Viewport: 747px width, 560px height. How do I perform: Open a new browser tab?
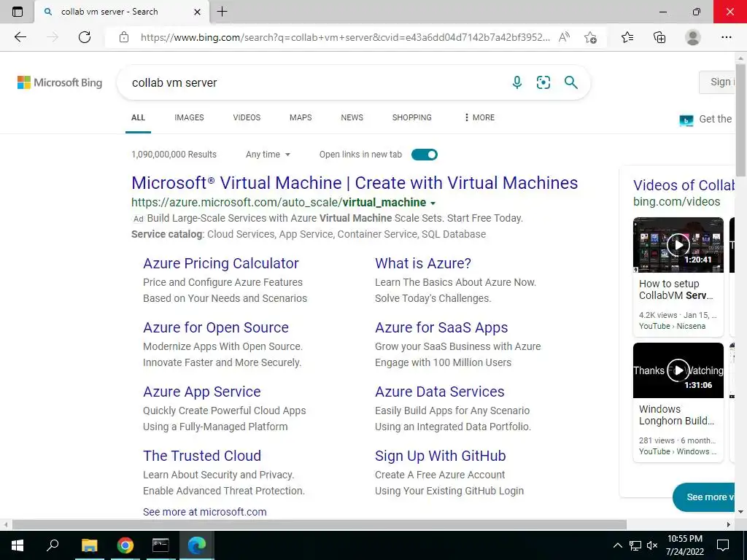[222, 12]
